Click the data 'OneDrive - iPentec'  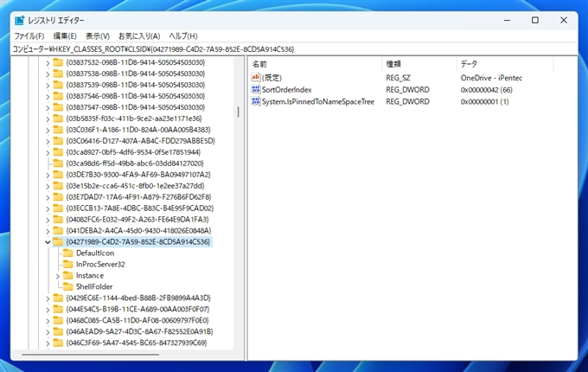(x=491, y=78)
